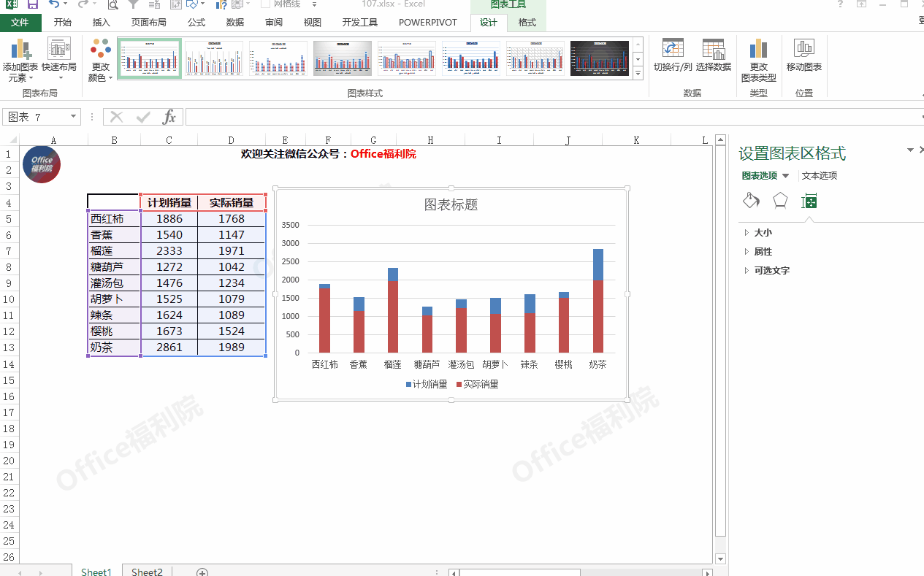The width and height of the screenshot is (924, 576).
Task: Select cell containing 榴莲
Action: pos(114,250)
